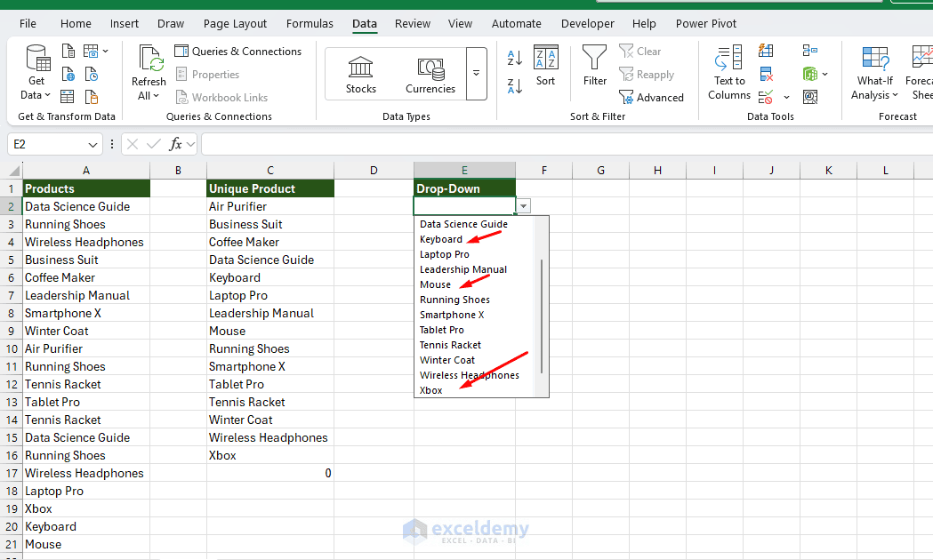933x560 pixels.
Task: Select column E header
Action: tap(464, 171)
